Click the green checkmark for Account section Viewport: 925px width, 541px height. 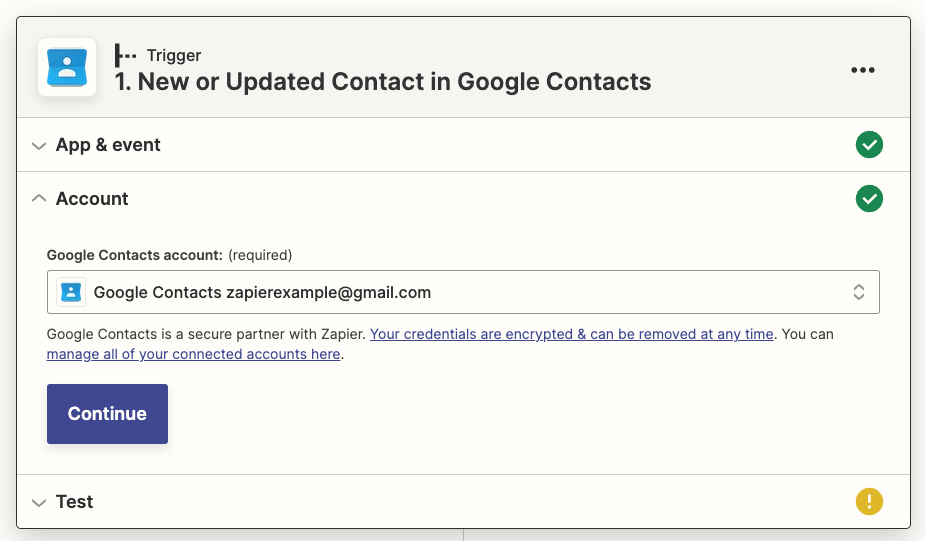pyautogui.click(x=869, y=199)
